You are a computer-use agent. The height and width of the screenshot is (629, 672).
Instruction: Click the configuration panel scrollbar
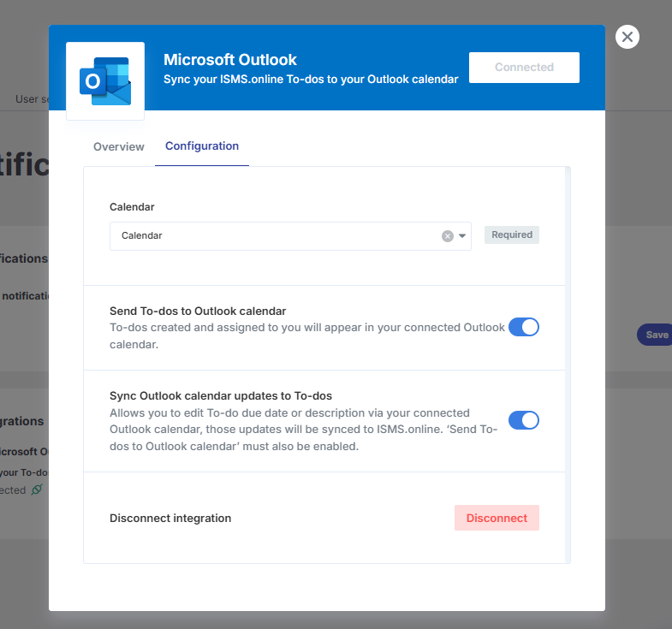tap(568, 365)
